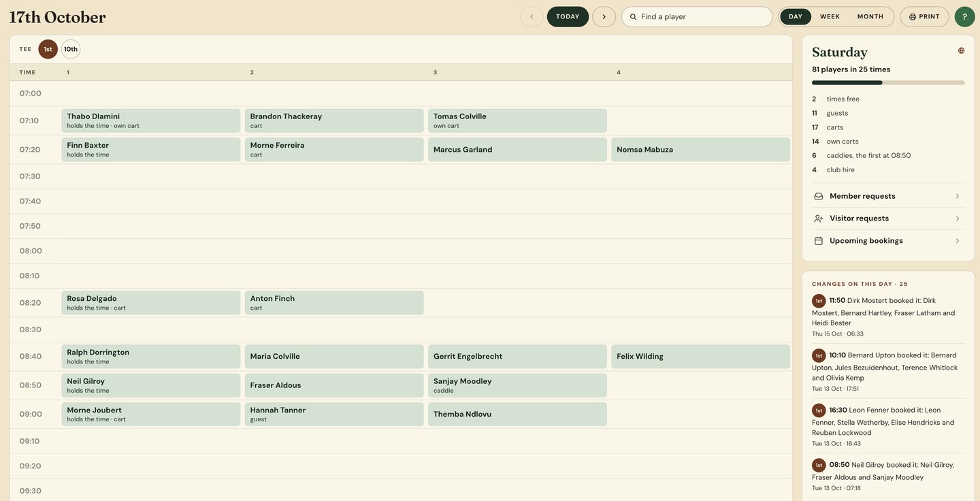Click the Upcoming bookings calendar icon

click(x=819, y=241)
